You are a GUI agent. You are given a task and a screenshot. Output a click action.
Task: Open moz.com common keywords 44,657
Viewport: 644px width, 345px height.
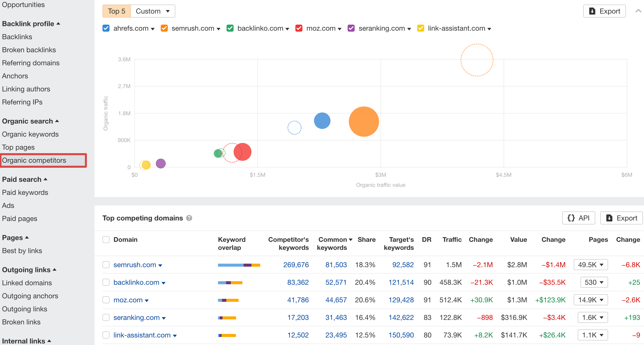point(336,300)
